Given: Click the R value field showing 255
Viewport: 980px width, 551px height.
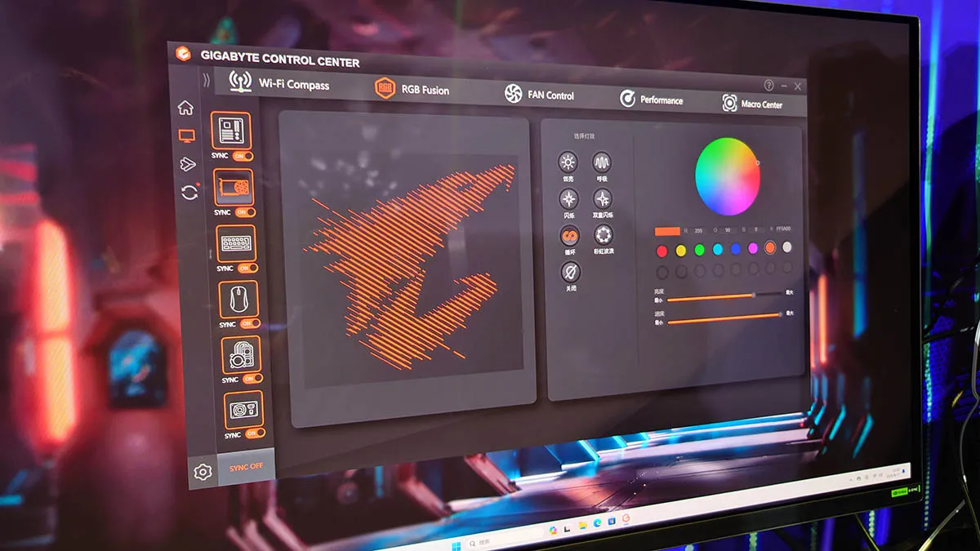Looking at the screenshot, I should coord(697,231).
